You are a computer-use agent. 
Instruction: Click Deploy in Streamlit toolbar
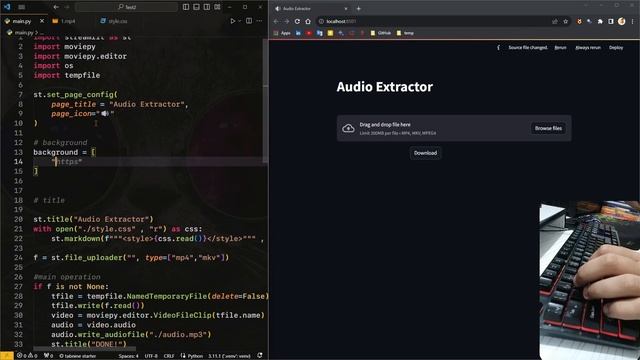616,48
